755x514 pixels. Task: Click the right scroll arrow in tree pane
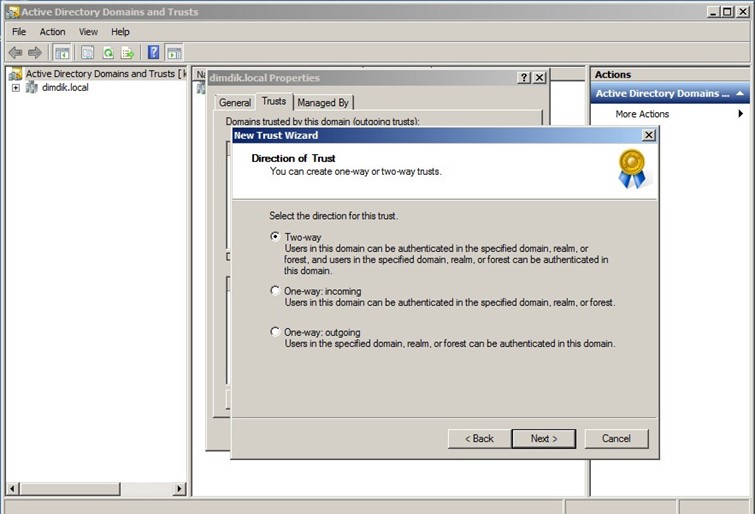(x=179, y=488)
